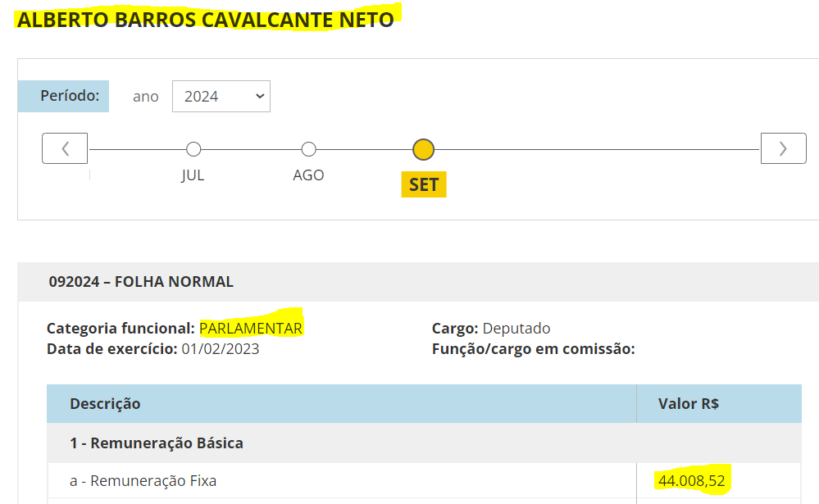The width and height of the screenshot is (819, 504).
Task: Click the deputy name Alberto Barros Cavalcante Neto
Action: click(x=205, y=20)
